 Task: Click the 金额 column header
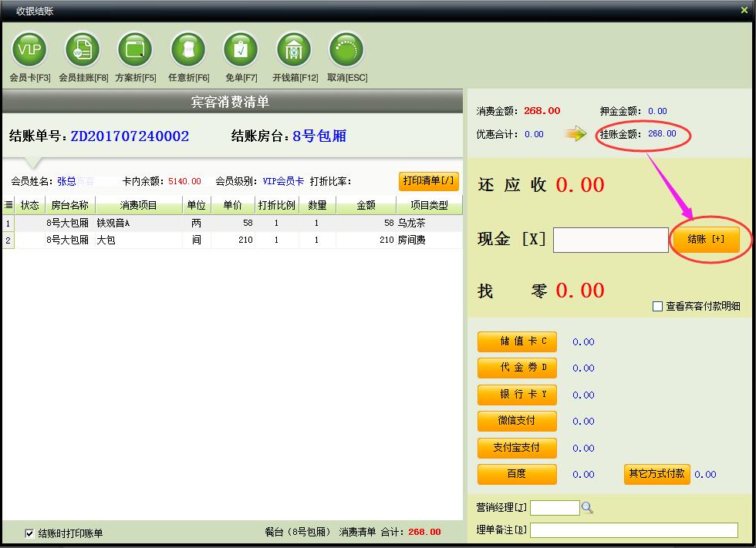366,205
